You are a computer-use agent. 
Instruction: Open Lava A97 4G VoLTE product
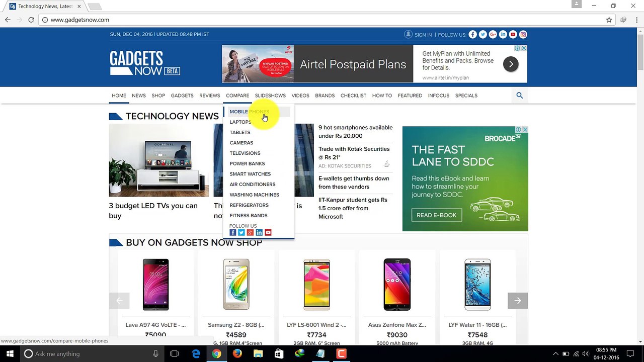pyautogui.click(x=155, y=325)
